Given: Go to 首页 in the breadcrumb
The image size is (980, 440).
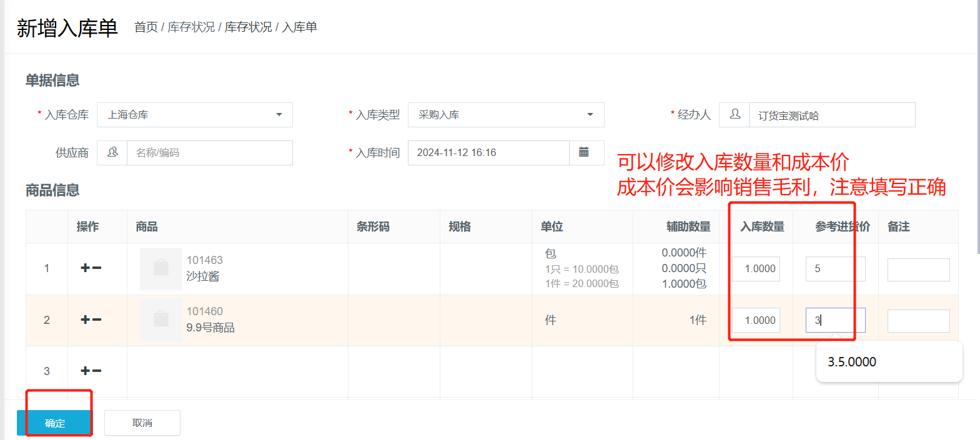Looking at the screenshot, I should [146, 27].
